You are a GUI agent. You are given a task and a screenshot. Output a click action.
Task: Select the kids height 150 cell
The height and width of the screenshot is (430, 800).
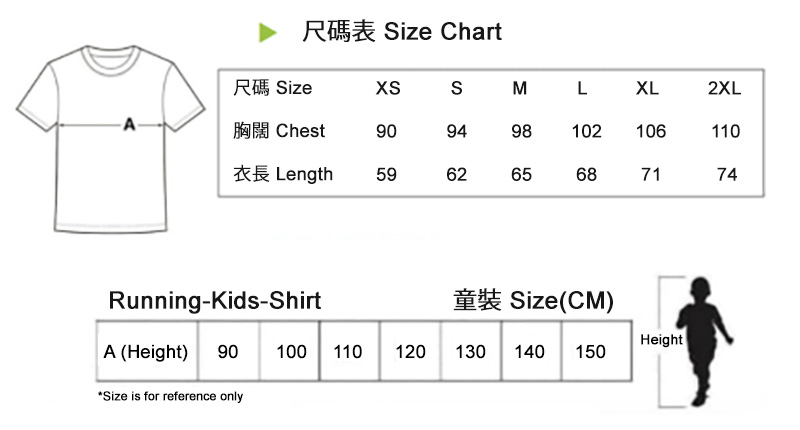[x=591, y=352]
